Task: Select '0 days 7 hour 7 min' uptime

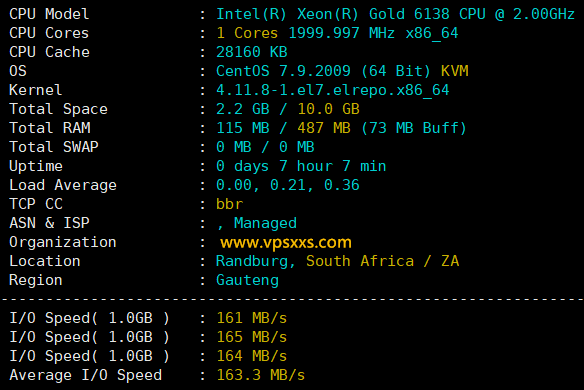Action: (x=301, y=166)
